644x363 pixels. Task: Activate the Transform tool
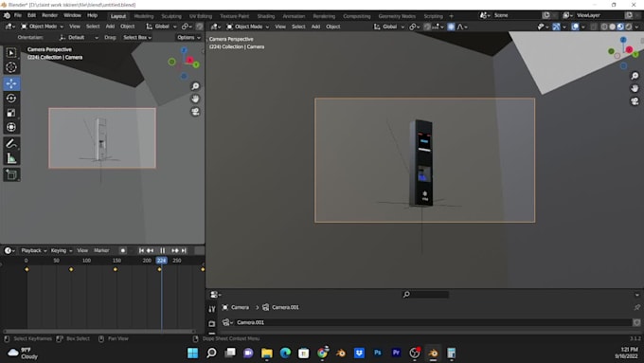point(11,127)
